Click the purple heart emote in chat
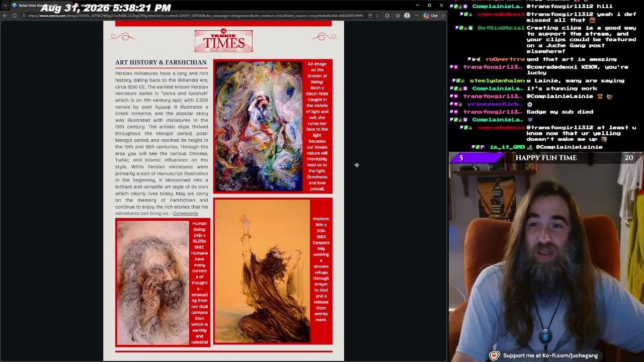644x362 pixels. (x=530, y=120)
